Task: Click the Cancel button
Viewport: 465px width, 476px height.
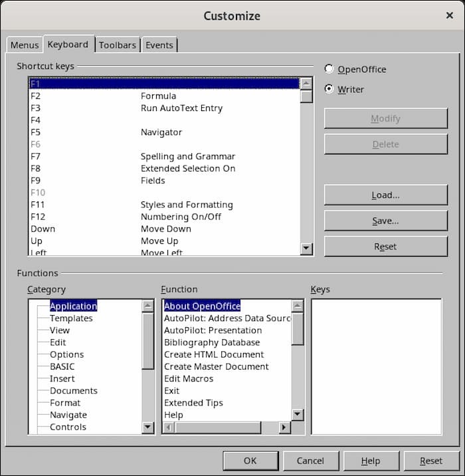Action: click(x=310, y=461)
